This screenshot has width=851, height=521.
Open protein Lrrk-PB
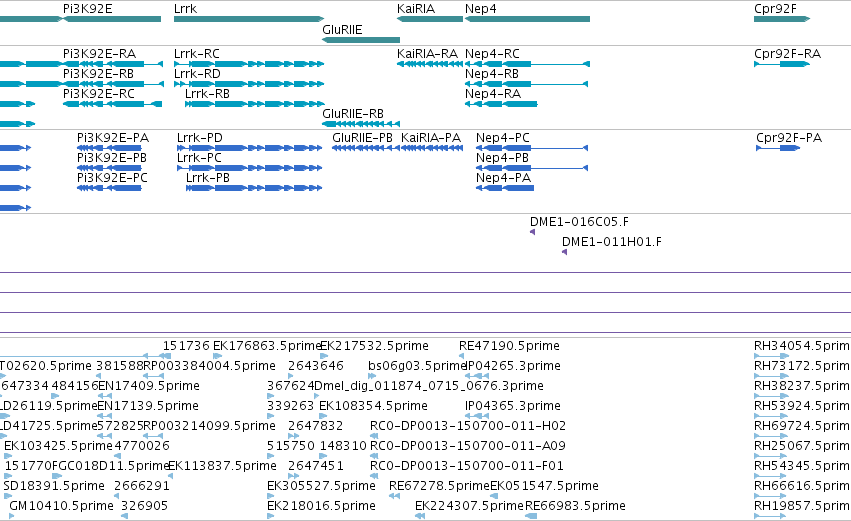pyautogui.click(x=208, y=178)
